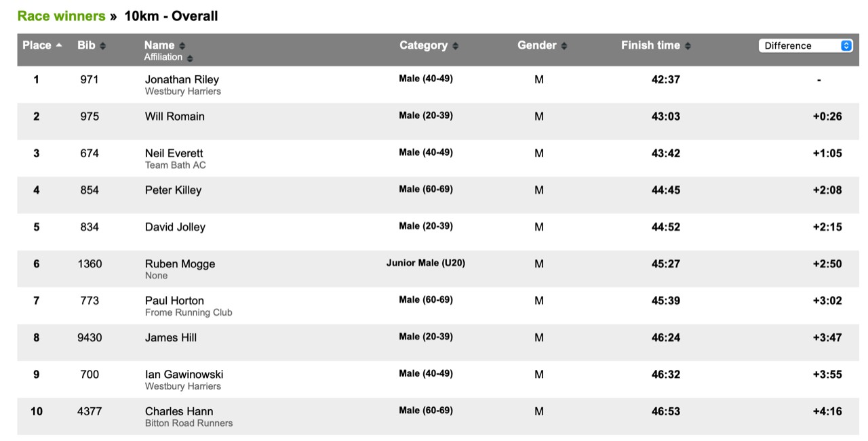
Task: Sort results by Gender arrow icon
Action: pos(564,46)
